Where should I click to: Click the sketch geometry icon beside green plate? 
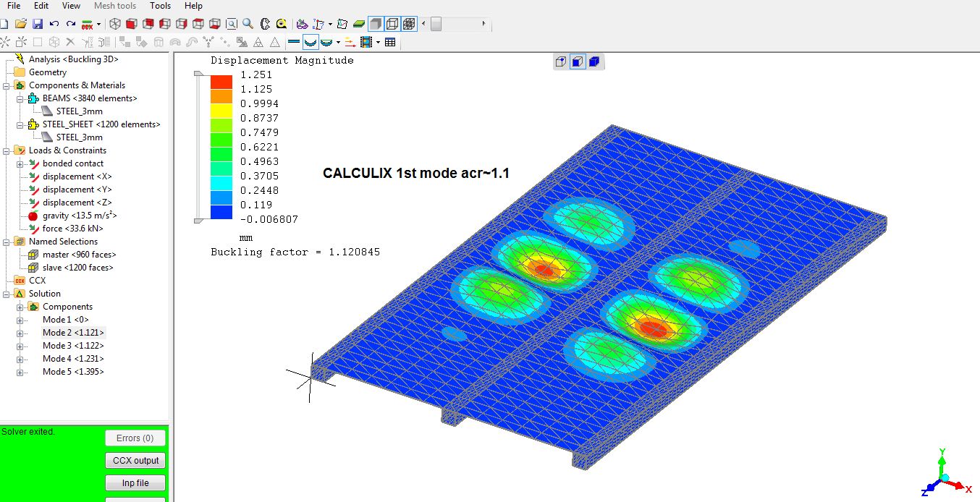click(x=342, y=24)
